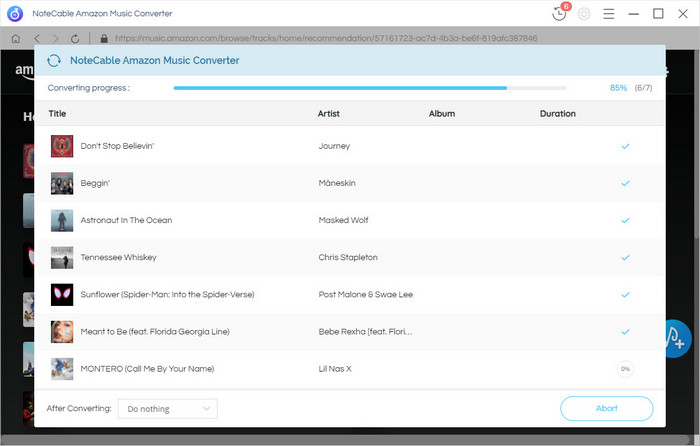The image size is (700, 446).
Task: Click the converter dialog sync icon
Action: coord(54,60)
